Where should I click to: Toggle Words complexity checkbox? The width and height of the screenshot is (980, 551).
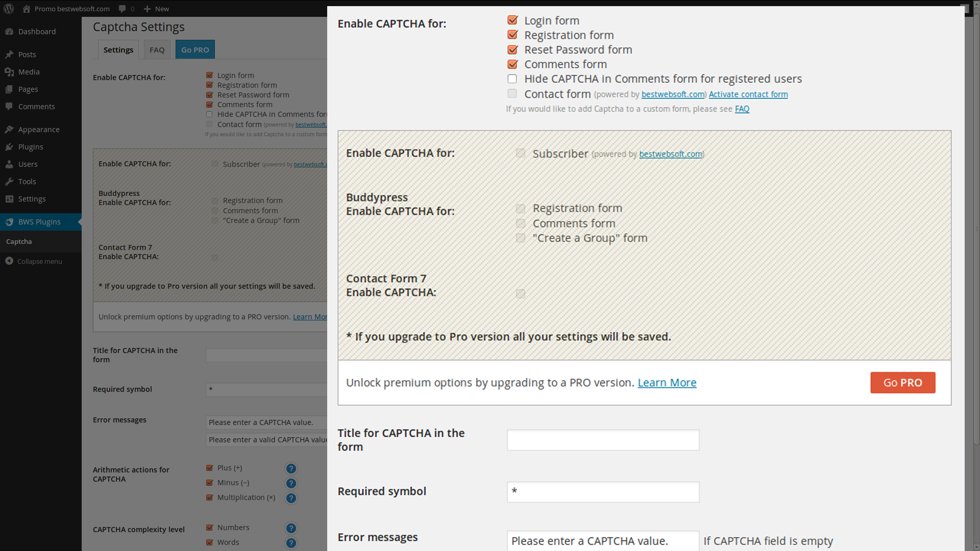[x=209, y=542]
